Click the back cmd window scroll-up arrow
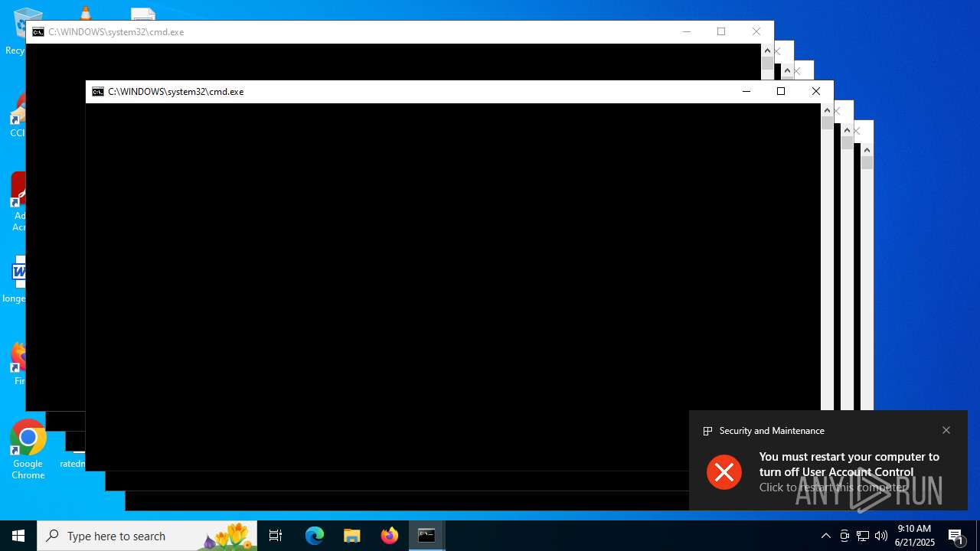This screenshot has width=980, height=551. click(767, 51)
